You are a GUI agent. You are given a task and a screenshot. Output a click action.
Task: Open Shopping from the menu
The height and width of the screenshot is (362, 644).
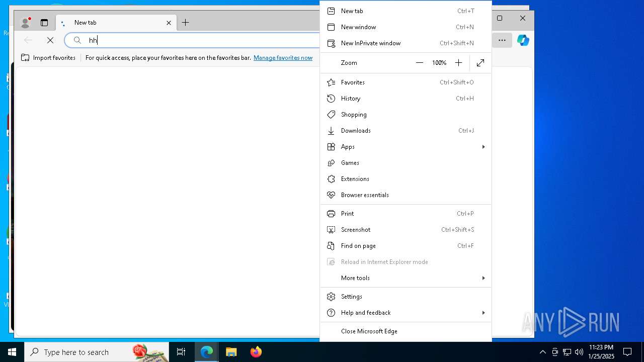pos(406,115)
